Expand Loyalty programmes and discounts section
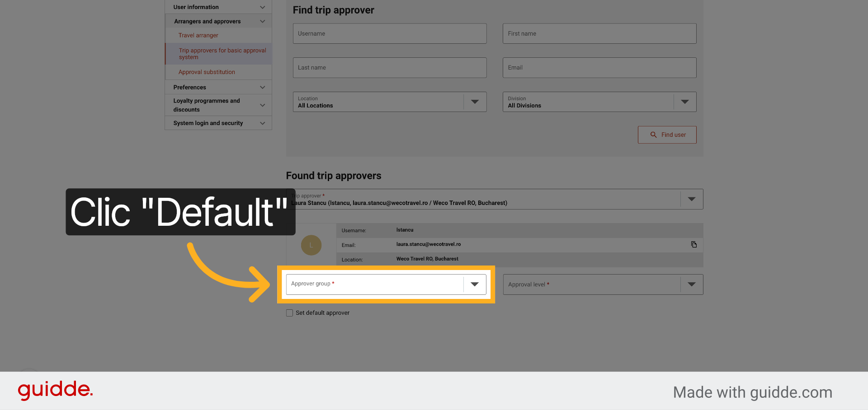 click(x=218, y=105)
